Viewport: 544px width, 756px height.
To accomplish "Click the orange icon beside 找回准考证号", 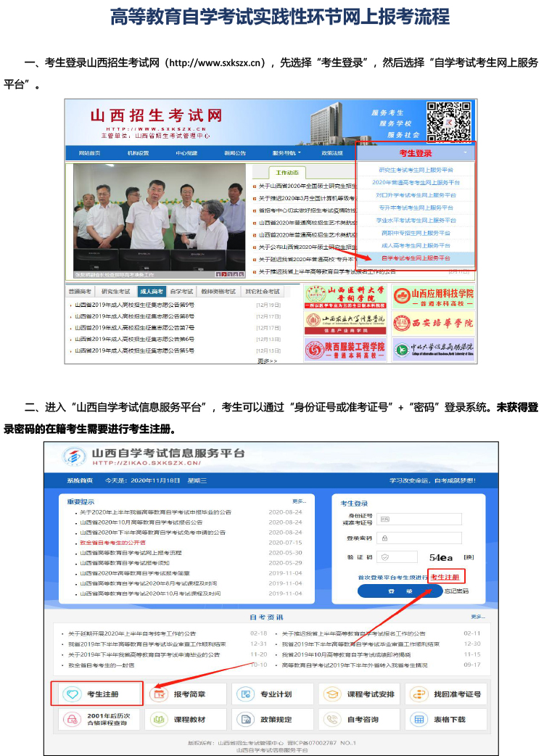I will coord(419,694).
